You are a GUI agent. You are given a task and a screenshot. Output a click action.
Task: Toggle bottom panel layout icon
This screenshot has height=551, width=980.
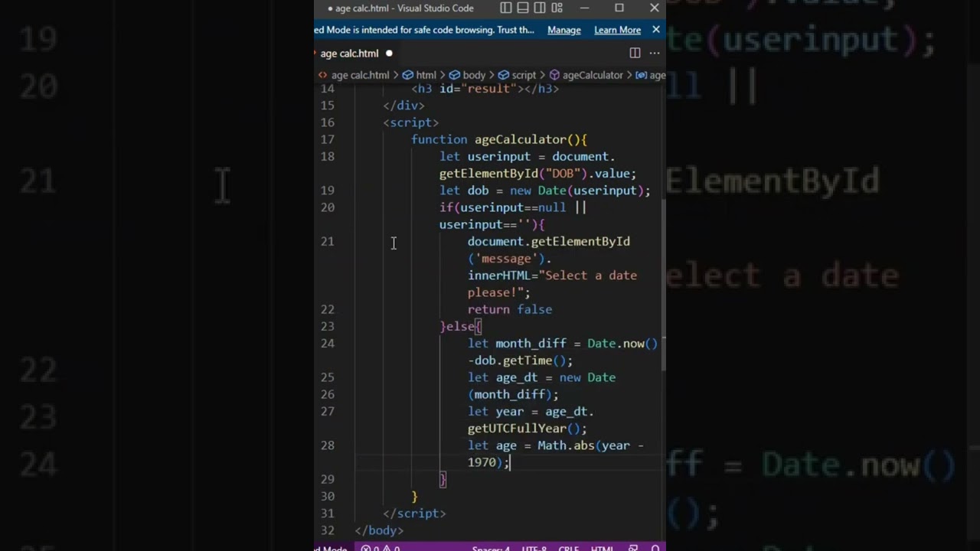click(x=523, y=8)
